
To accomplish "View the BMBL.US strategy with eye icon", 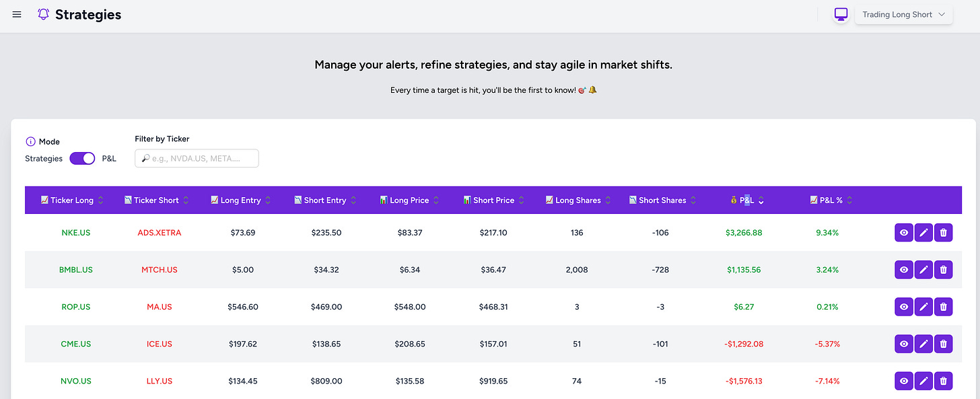I will coord(904,270).
